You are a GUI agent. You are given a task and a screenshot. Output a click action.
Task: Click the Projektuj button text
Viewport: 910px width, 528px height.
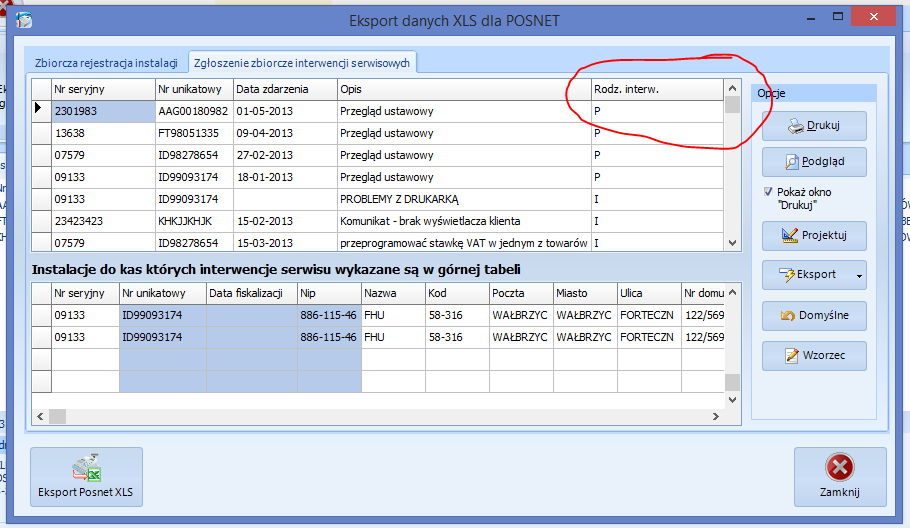point(824,235)
